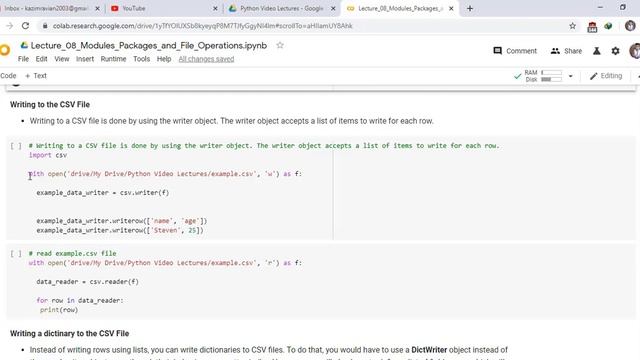This screenshot has height=360, width=640.
Task: Open the Colab account avatar
Action: (x=635, y=51)
